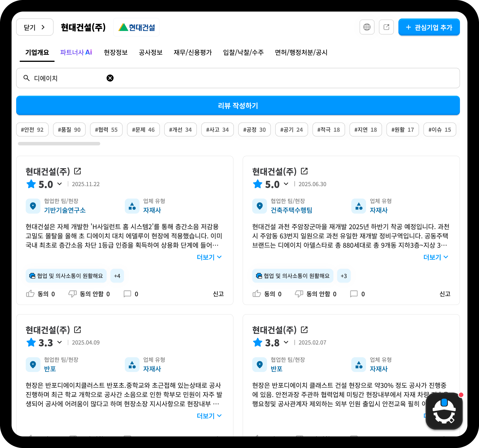Open 재무/신용평가 tab

pos(193,52)
